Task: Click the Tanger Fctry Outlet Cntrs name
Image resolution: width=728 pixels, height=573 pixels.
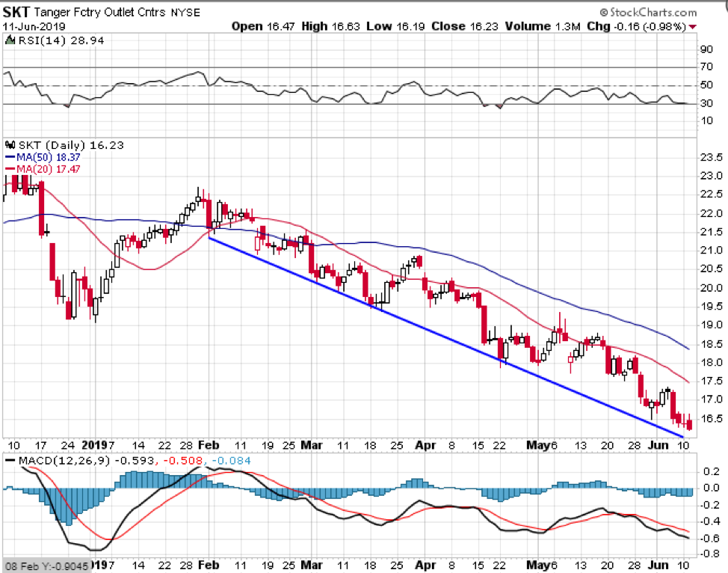Action: [100, 12]
